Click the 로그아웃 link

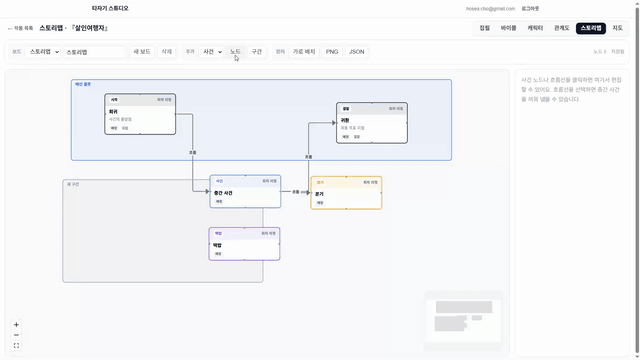[x=530, y=9]
